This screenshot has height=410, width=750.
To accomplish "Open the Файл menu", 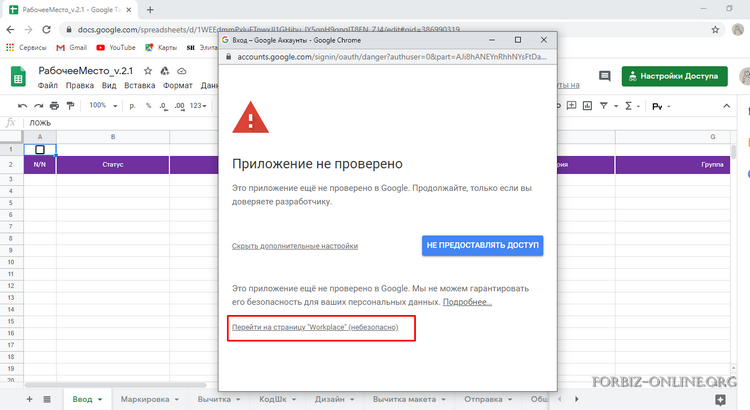I will (x=48, y=86).
